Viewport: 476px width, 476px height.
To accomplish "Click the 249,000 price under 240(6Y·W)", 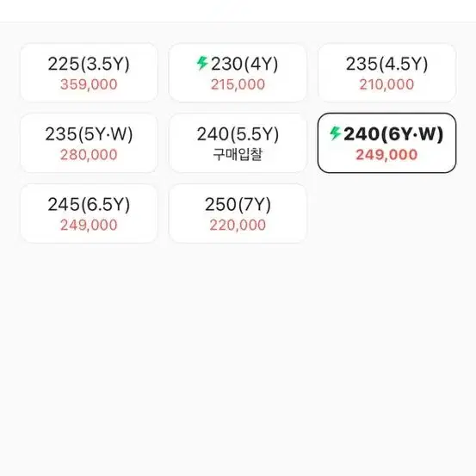I will point(386,155).
